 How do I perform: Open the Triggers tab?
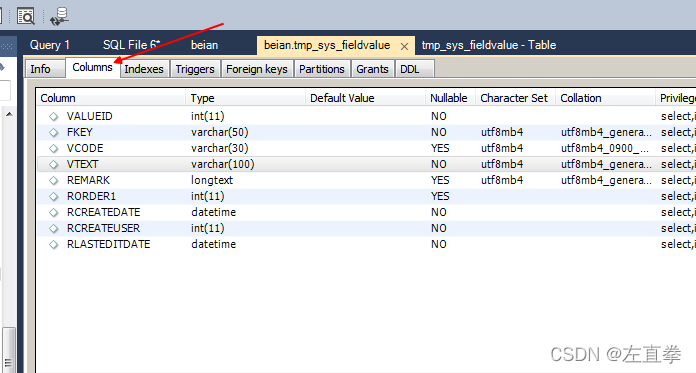(x=195, y=69)
